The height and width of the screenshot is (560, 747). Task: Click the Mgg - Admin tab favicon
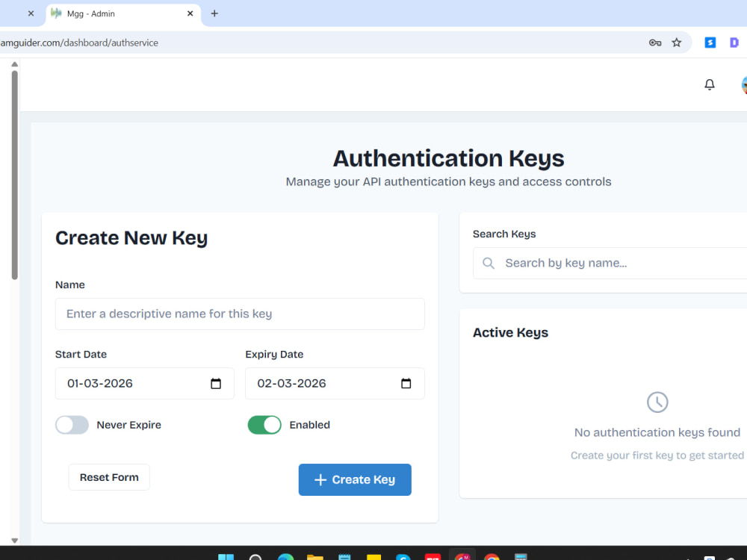[56, 13]
